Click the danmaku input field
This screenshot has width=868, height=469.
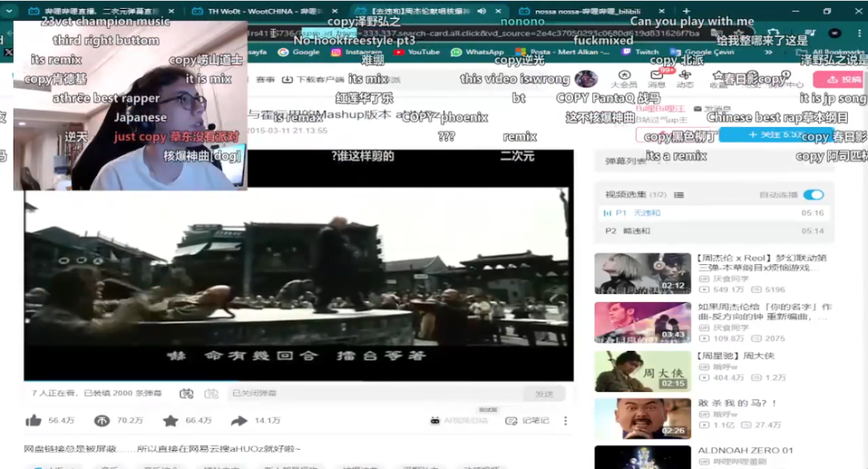(375, 394)
